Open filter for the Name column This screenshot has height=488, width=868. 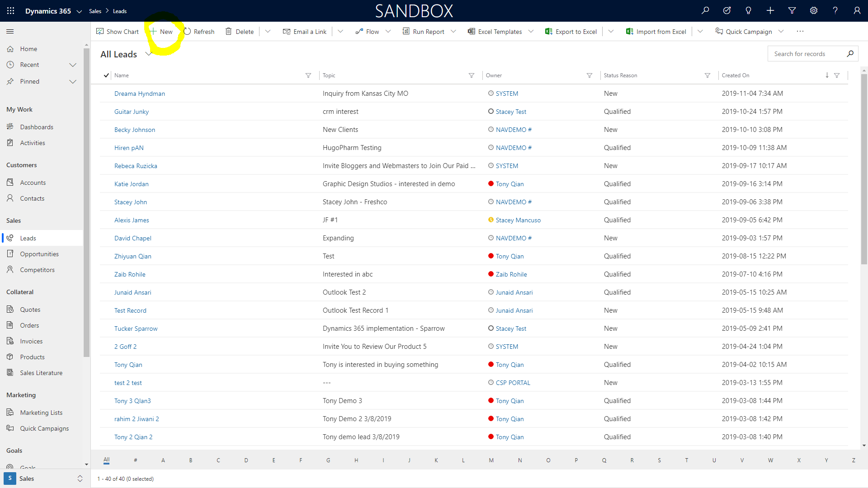308,75
